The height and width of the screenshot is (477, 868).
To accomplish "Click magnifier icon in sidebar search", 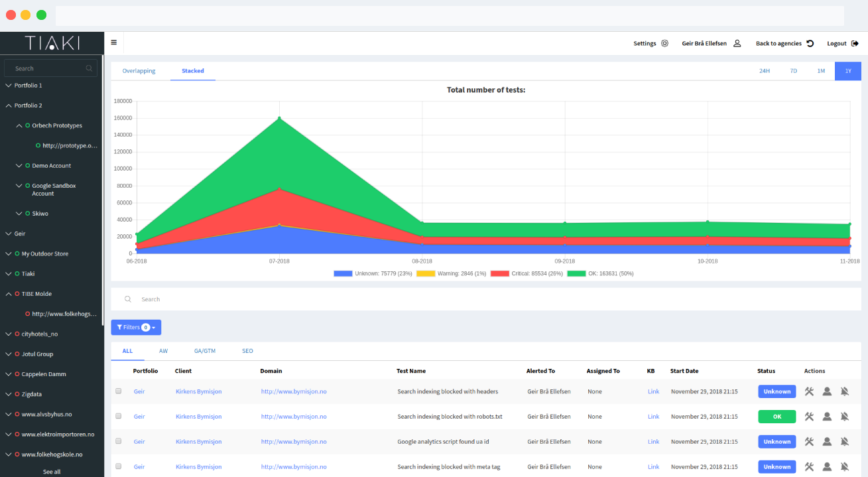I will point(89,68).
